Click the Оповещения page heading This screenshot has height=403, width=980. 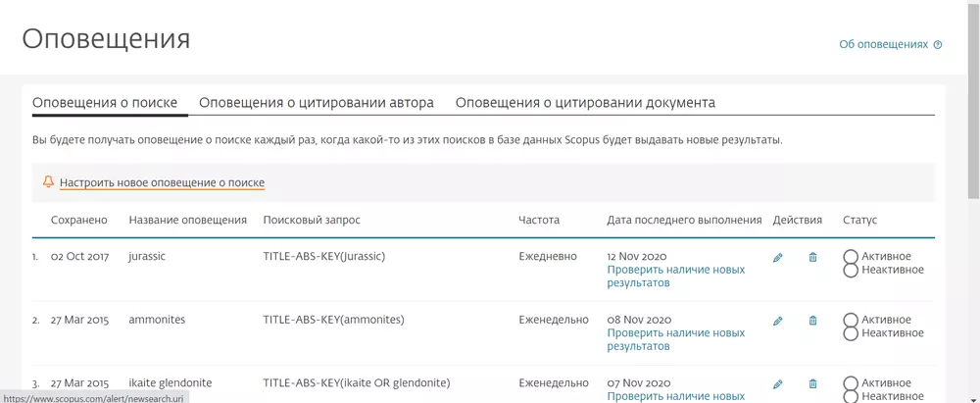(106, 39)
